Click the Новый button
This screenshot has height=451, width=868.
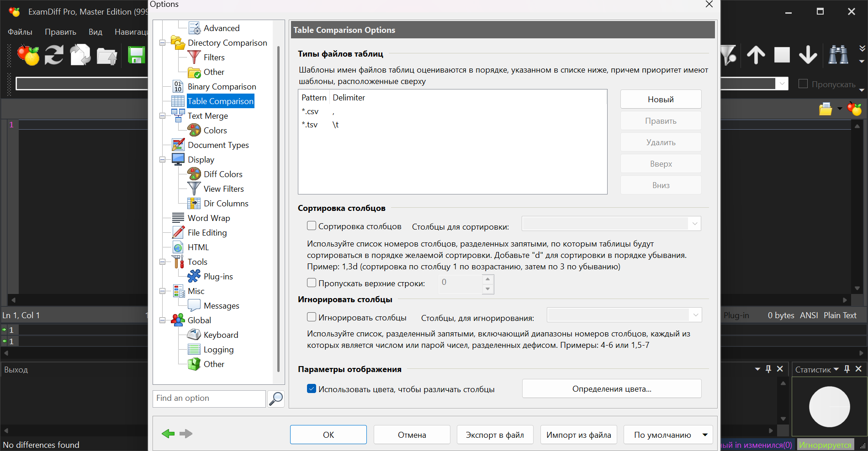(661, 99)
